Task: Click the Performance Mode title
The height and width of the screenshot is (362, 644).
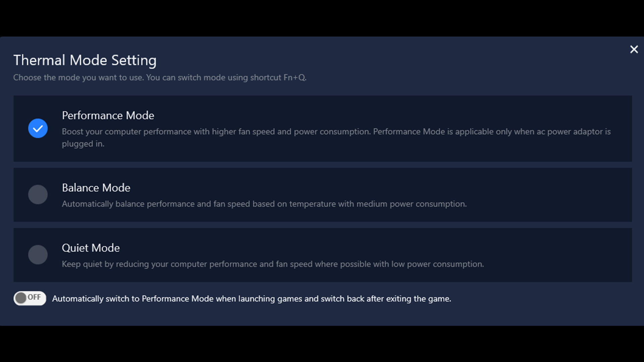Action: click(108, 116)
